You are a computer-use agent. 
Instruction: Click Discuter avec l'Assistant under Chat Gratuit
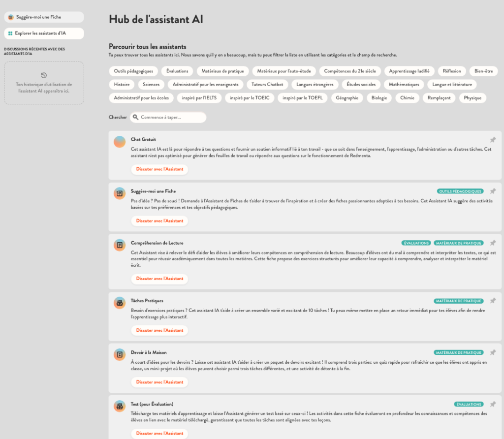point(159,169)
